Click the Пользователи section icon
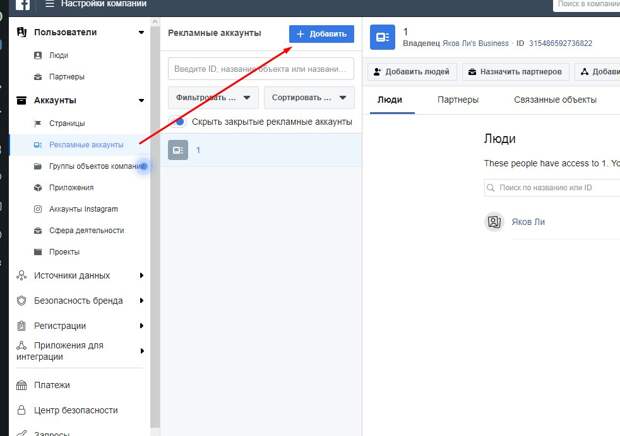Screen dimensions: 620x436 pos(22,32)
